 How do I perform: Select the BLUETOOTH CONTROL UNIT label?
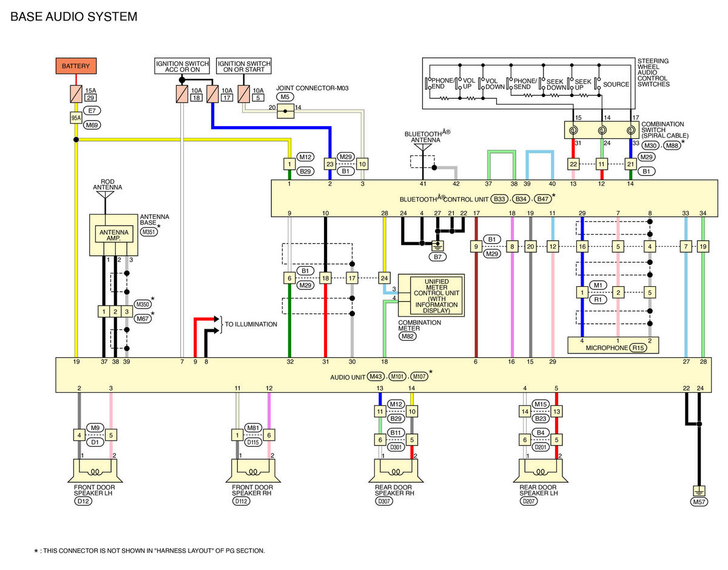(x=443, y=199)
